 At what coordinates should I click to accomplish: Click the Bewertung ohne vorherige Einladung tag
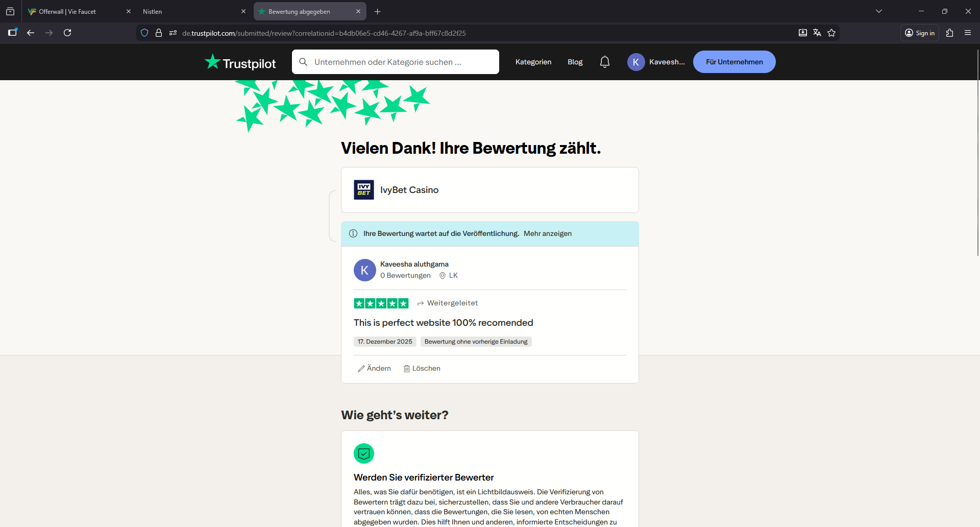476,342
